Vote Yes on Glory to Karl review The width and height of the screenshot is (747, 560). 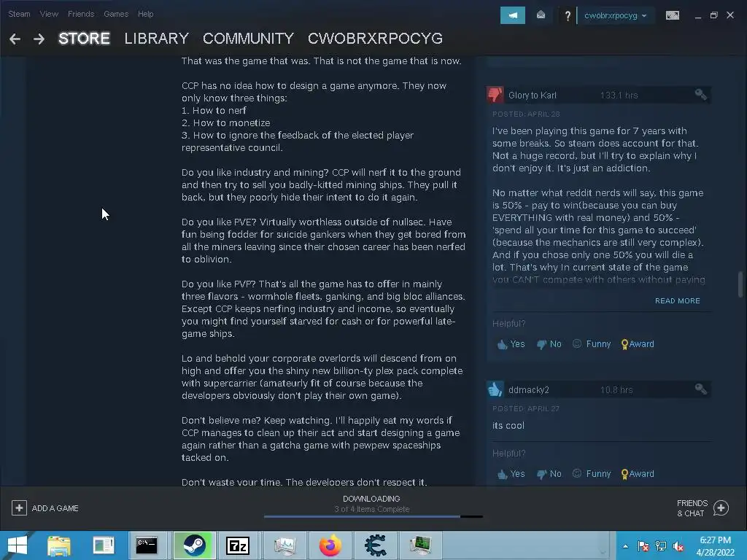click(511, 344)
